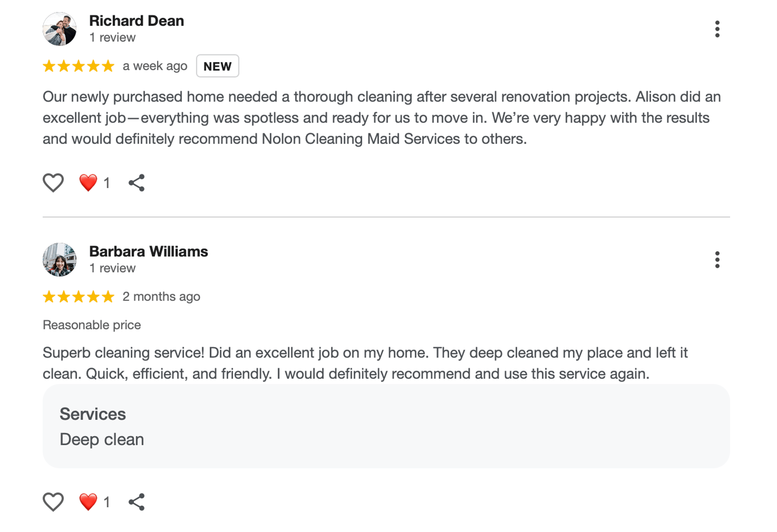Click the Services Deep clean box
Viewport: 777px width, 532px height.
coord(386,426)
